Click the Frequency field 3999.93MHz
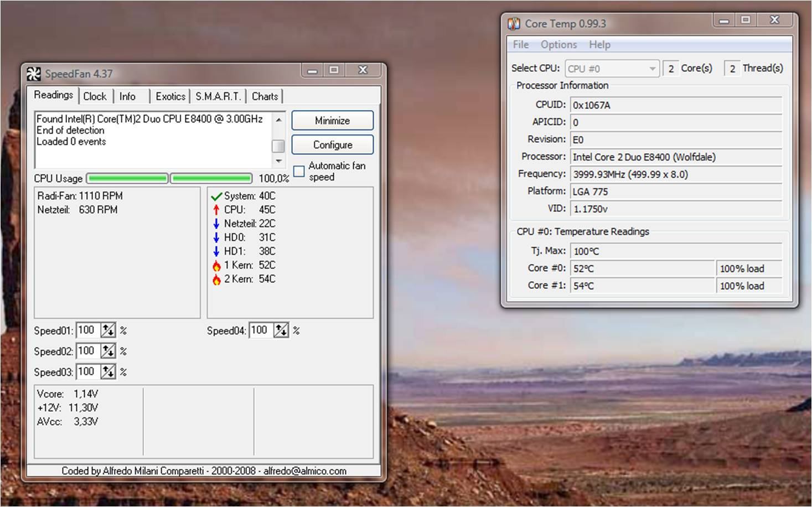Image resolution: width=812 pixels, height=507 pixels. click(x=676, y=174)
